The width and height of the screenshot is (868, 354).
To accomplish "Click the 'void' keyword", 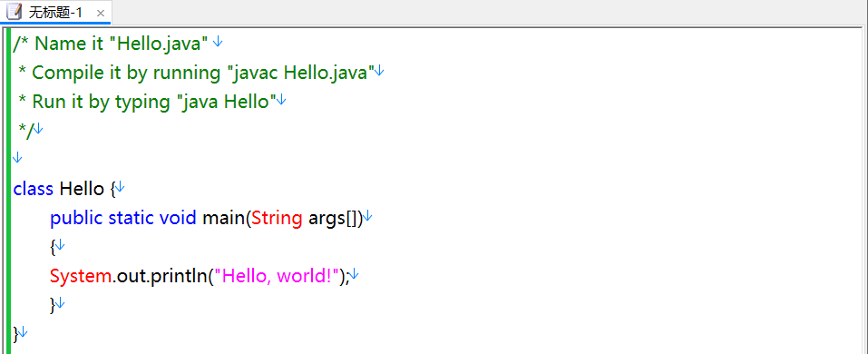I will [178, 218].
